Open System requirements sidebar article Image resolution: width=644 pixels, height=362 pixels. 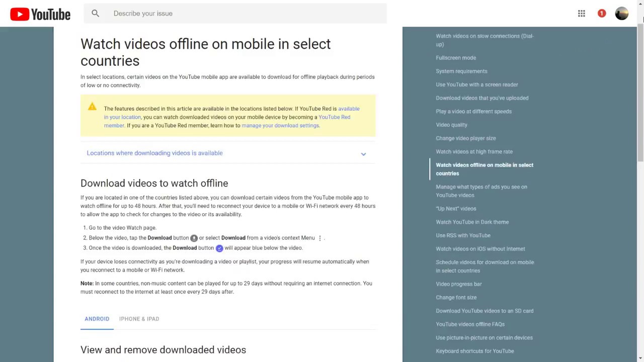pyautogui.click(x=461, y=71)
